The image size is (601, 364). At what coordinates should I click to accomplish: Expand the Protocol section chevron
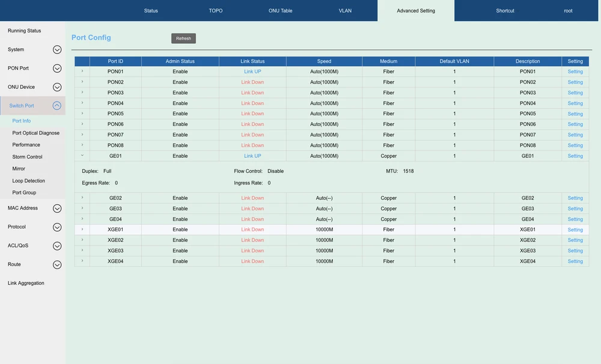pos(57,227)
